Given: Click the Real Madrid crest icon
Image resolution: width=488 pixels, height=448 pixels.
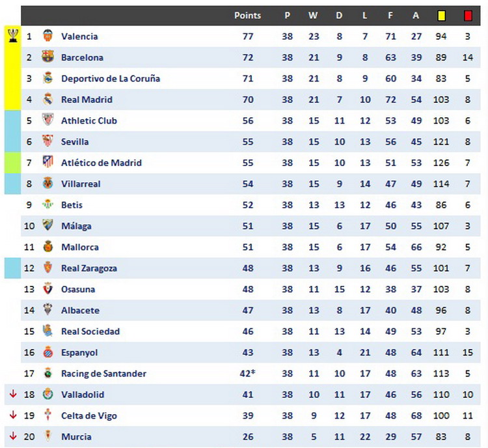Looking at the screenshot, I should [47, 100].
